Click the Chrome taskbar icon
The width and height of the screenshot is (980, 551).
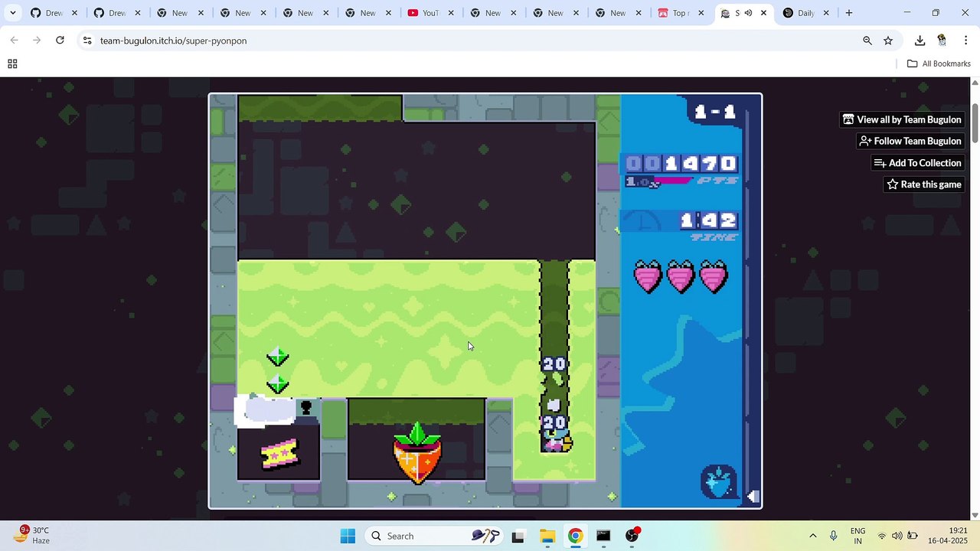coord(575,536)
